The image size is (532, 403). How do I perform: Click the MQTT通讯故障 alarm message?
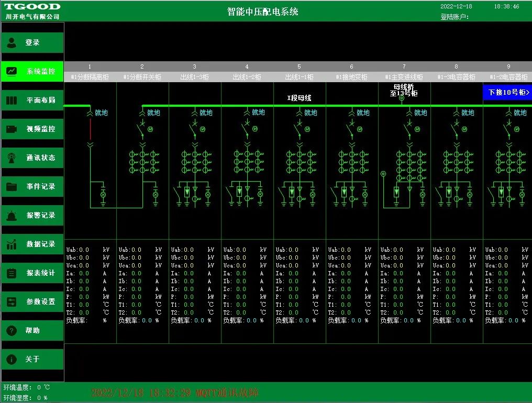click(174, 393)
